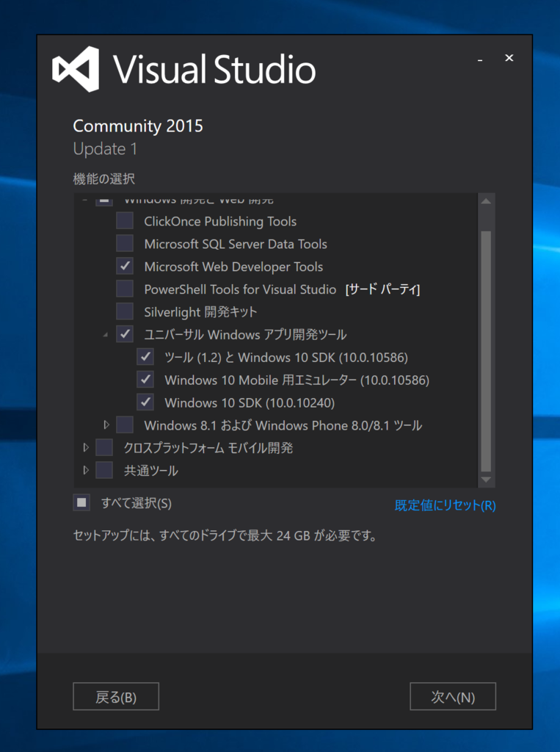Select the Microsoft SQL Server Data Tools label
The height and width of the screenshot is (752, 560).
coord(236,244)
